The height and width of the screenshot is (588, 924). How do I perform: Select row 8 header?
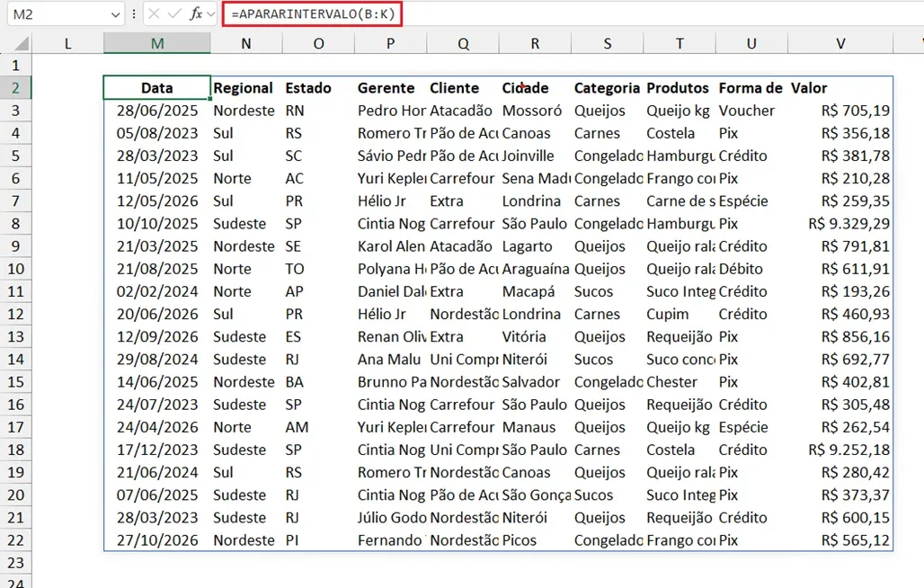tap(16, 224)
